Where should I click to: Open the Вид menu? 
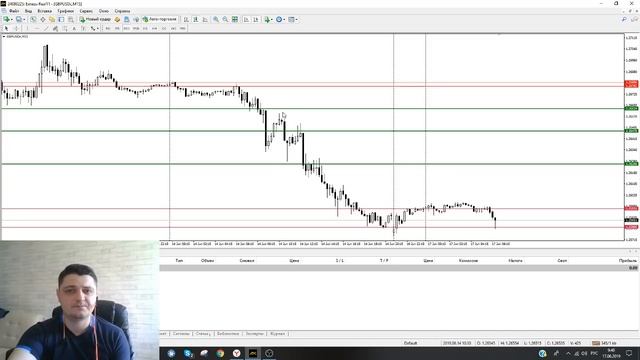28,11
